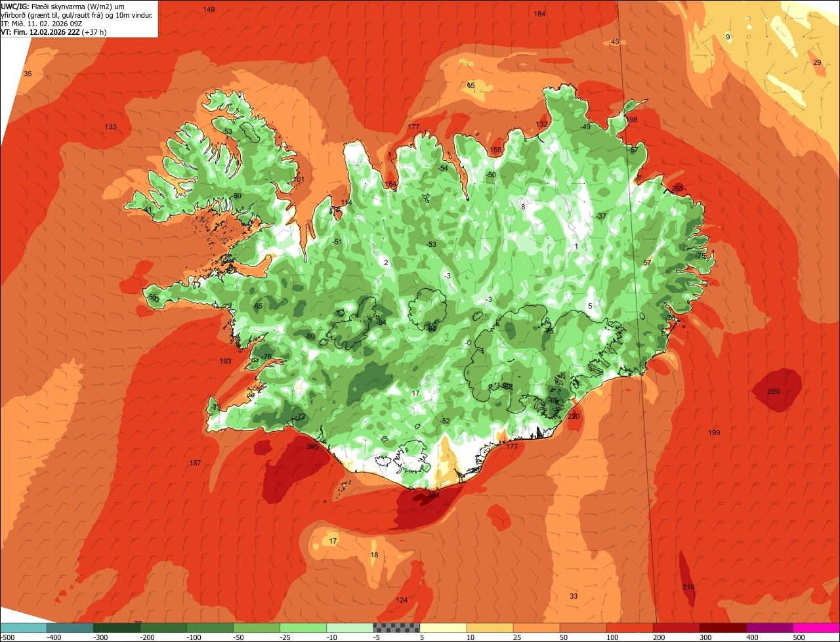Click the map value "-65"
The width and height of the screenshot is (840, 642).
(257, 306)
